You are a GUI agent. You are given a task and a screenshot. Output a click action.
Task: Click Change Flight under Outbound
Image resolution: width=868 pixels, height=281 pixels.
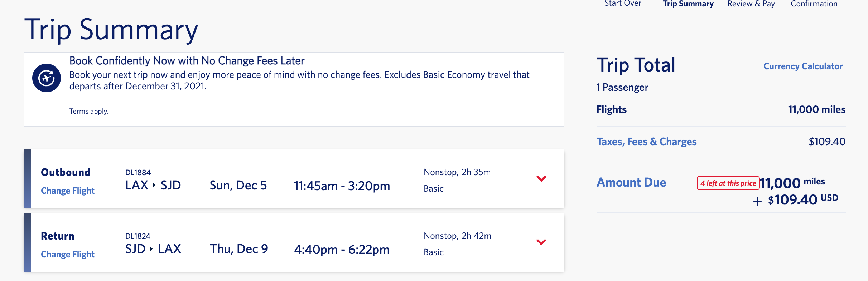[x=68, y=191]
